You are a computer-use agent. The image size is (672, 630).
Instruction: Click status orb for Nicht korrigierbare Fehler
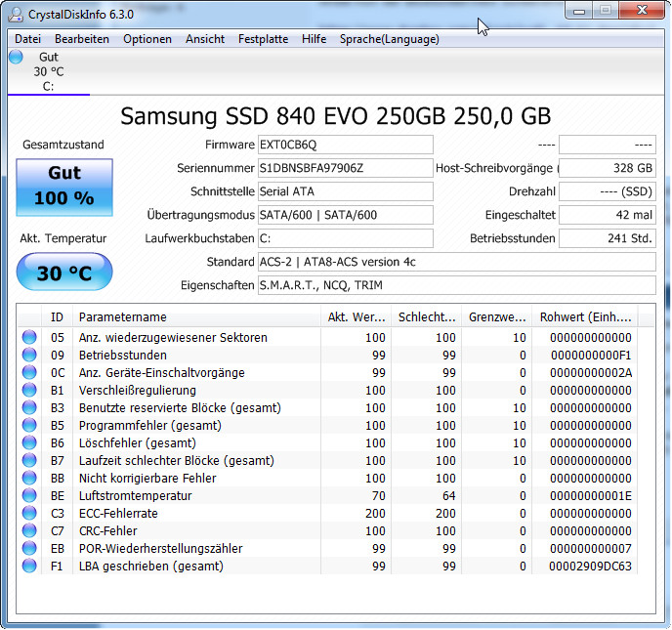pyautogui.click(x=29, y=478)
